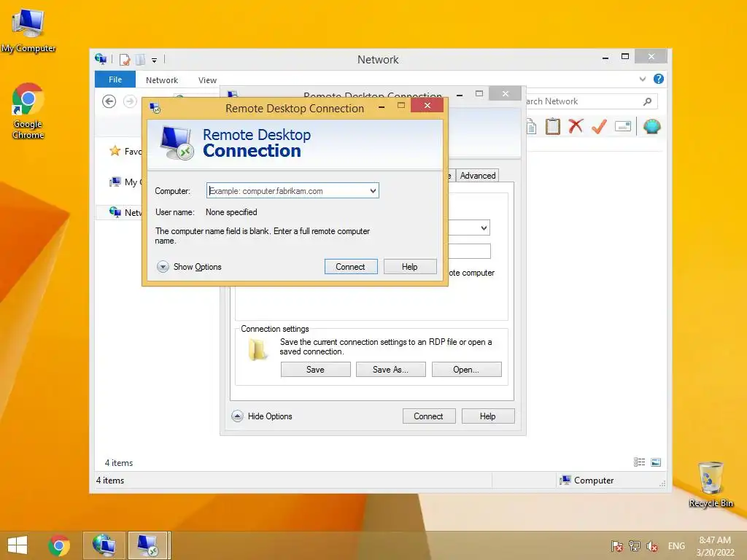Click the copy document toolbar icon

[532, 127]
